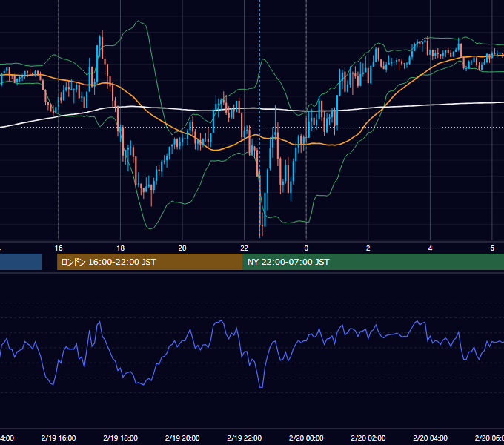This screenshot has width=504, height=445.
Task: Click hour label "0" on upper time axis
Action: click(306, 248)
